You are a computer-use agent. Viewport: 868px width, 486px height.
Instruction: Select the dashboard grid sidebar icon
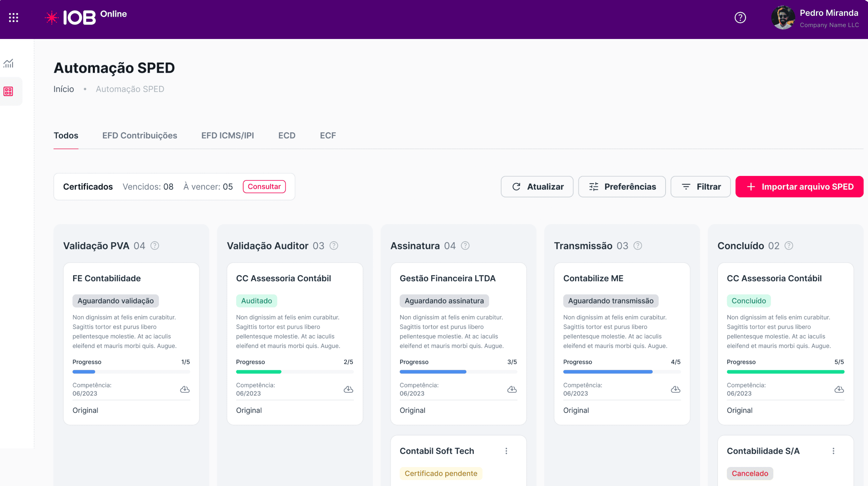click(x=8, y=91)
